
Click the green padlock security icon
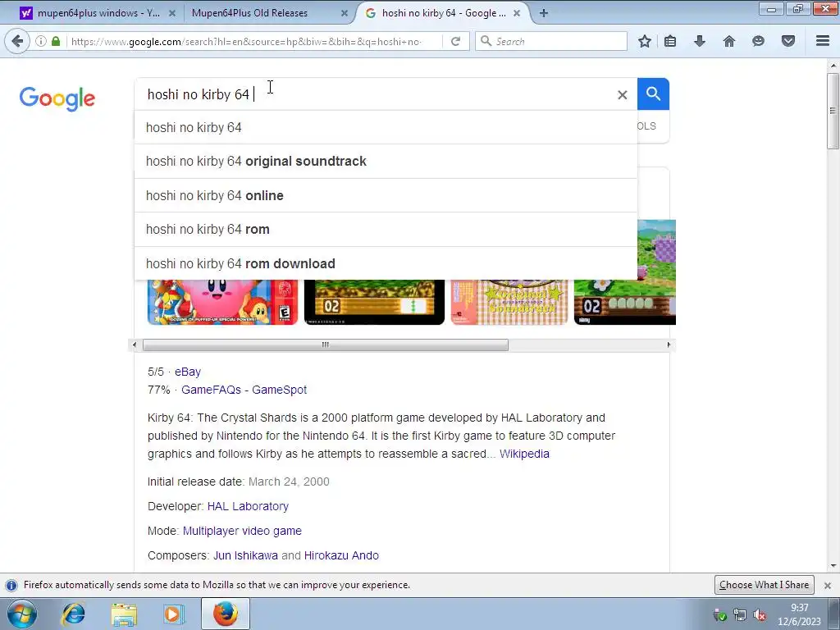click(56, 41)
